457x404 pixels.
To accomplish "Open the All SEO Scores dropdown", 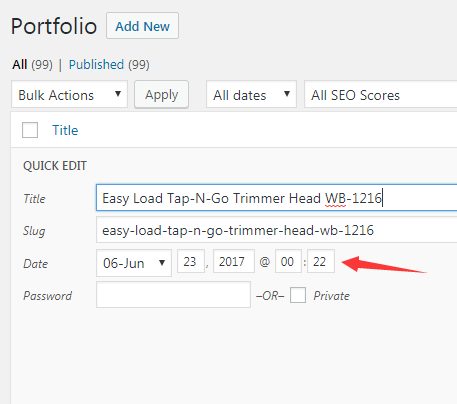I will (x=380, y=94).
